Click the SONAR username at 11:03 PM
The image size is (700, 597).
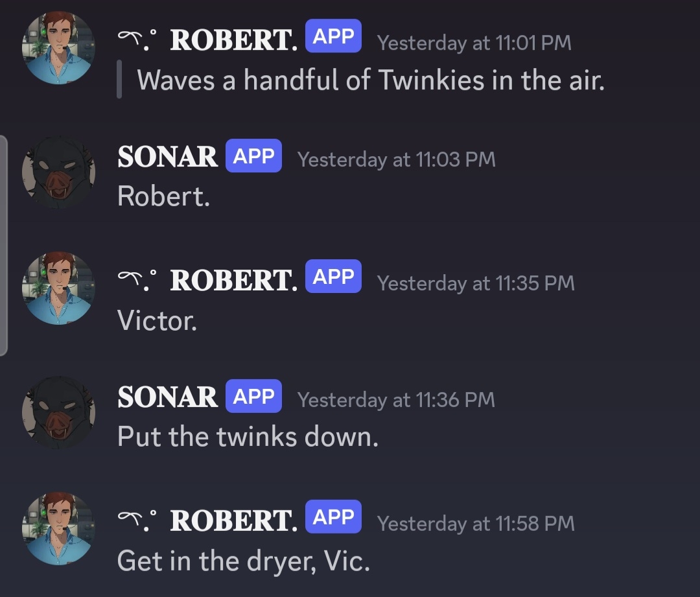167,157
